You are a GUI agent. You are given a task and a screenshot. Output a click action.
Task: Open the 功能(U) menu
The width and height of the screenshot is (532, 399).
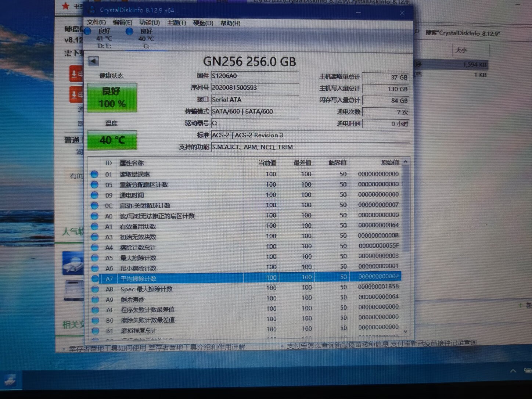point(150,23)
